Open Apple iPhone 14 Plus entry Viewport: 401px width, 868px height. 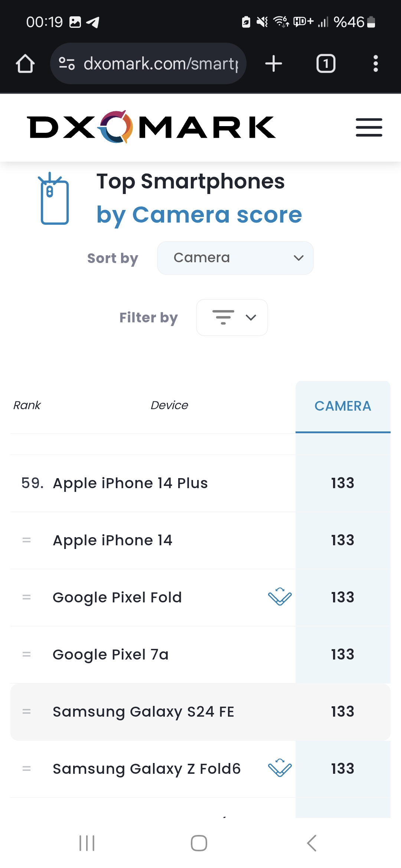pyautogui.click(x=130, y=483)
